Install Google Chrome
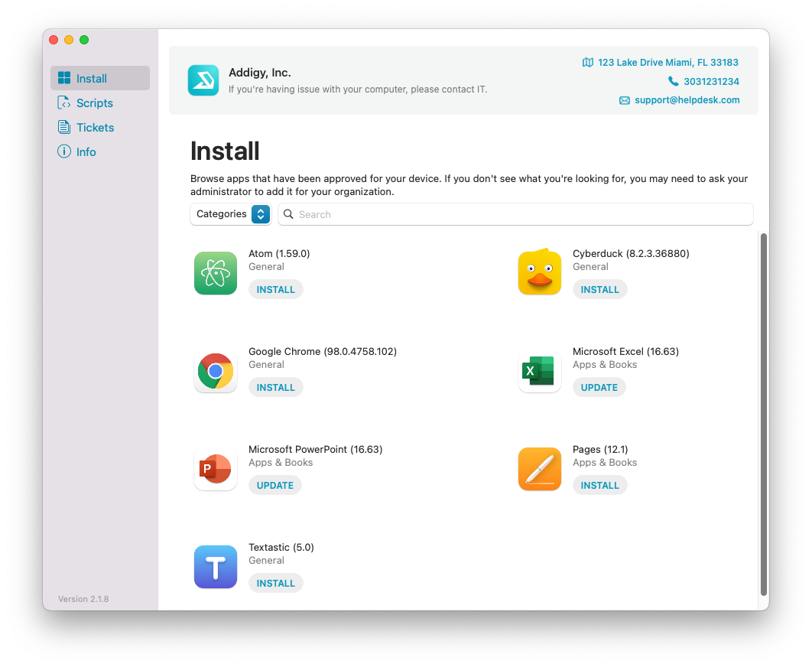 tap(275, 388)
